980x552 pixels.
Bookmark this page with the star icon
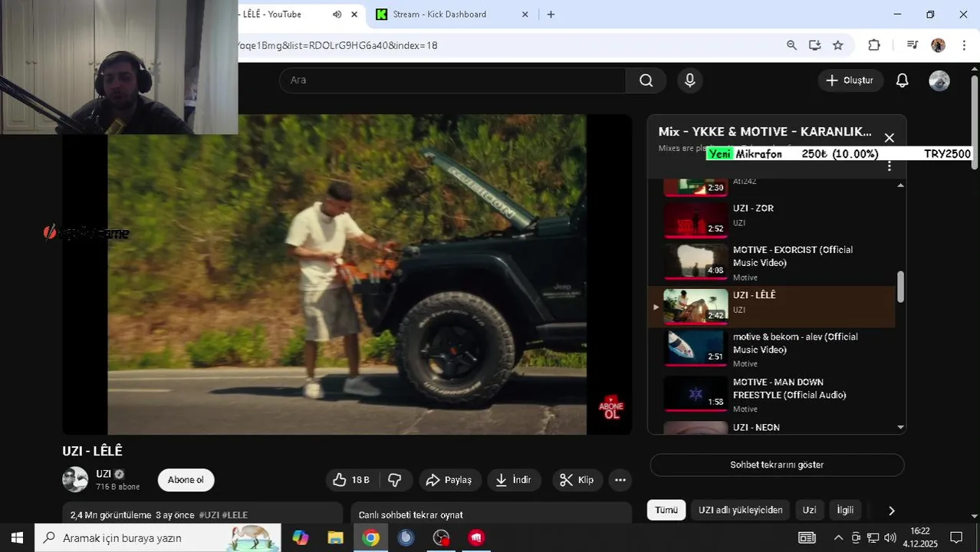click(x=838, y=45)
